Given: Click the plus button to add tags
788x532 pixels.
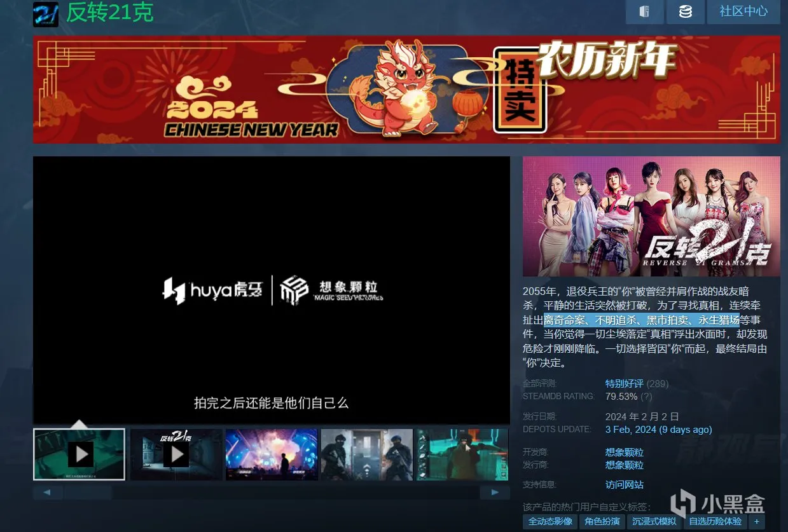Looking at the screenshot, I should [x=756, y=521].
